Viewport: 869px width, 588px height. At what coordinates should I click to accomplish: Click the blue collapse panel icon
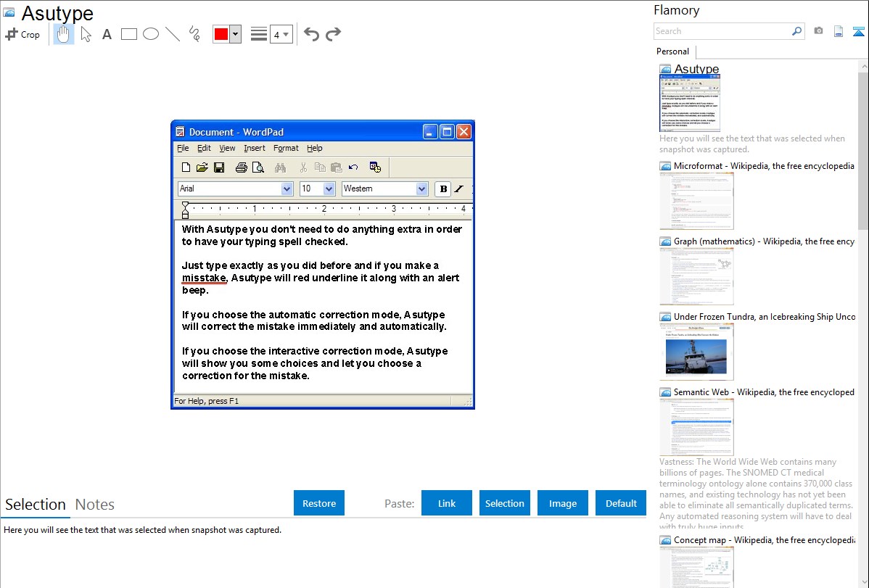[858, 31]
